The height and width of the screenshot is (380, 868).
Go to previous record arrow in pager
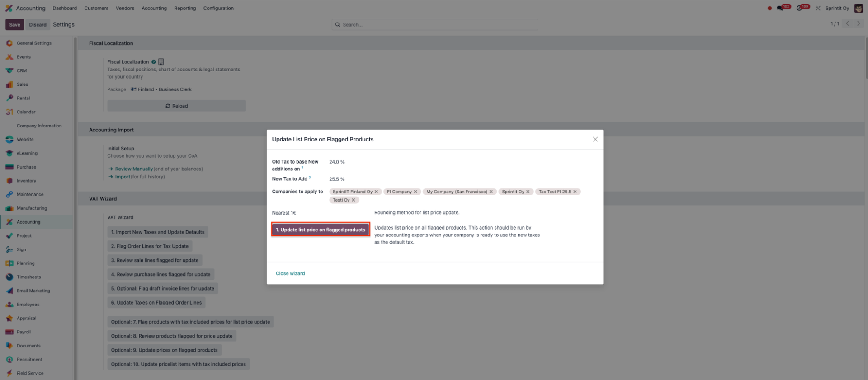(847, 23)
